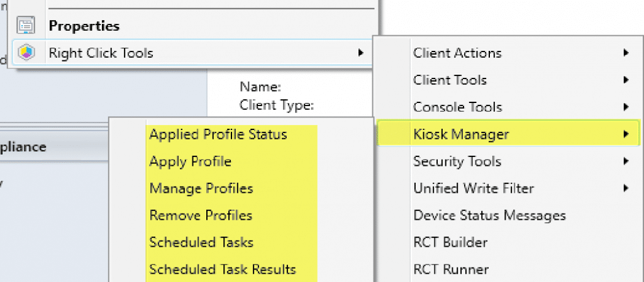Viewport: 644px width, 282px height.
Task: Expand the Right Click Tools arrow
Action: coord(360,53)
